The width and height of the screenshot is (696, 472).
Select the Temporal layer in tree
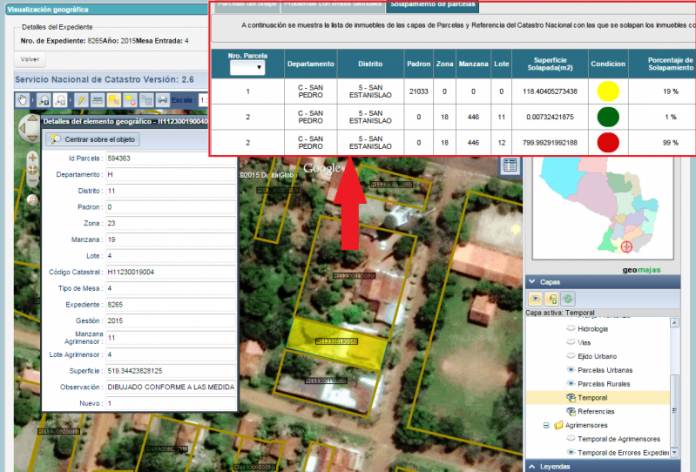(599, 397)
